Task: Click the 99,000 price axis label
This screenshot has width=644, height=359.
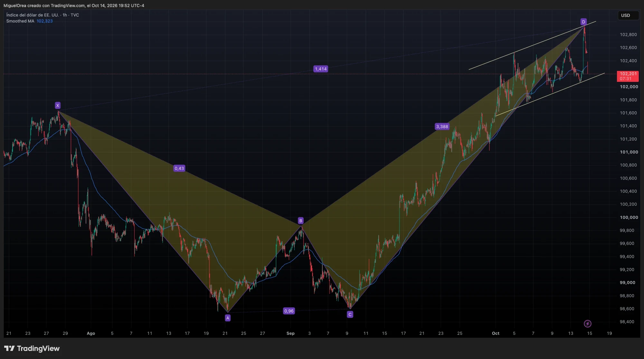Action: point(627,283)
